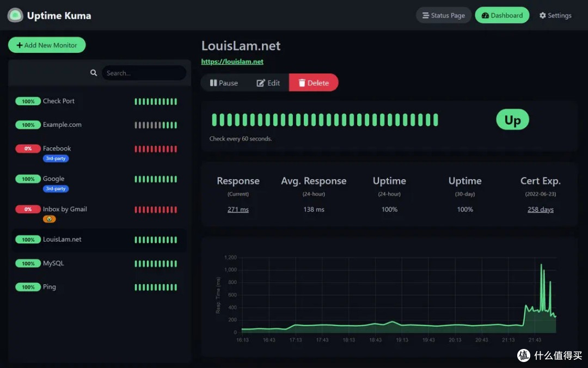Screen dimensions: 588x368
Task: Switch to the Dashboard tab
Action: click(x=502, y=15)
